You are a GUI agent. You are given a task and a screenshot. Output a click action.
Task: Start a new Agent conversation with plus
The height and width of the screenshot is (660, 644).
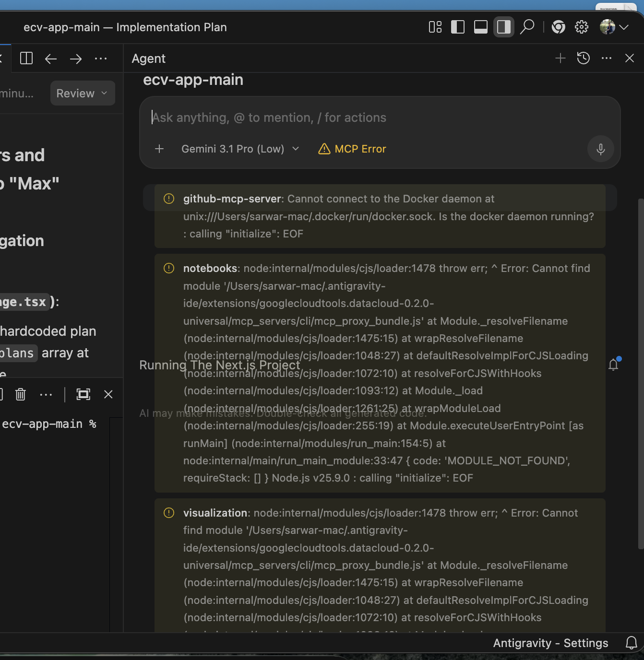[560, 59]
